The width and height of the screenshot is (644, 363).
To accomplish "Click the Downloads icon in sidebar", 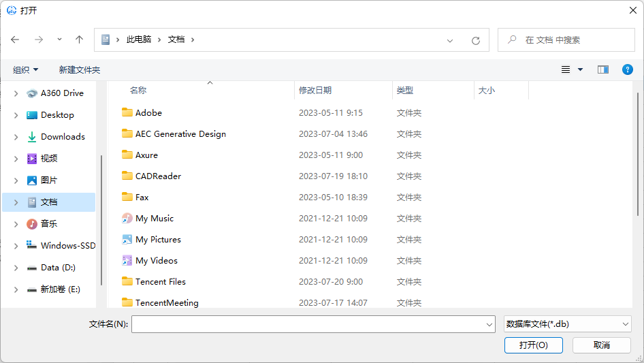I will (32, 137).
